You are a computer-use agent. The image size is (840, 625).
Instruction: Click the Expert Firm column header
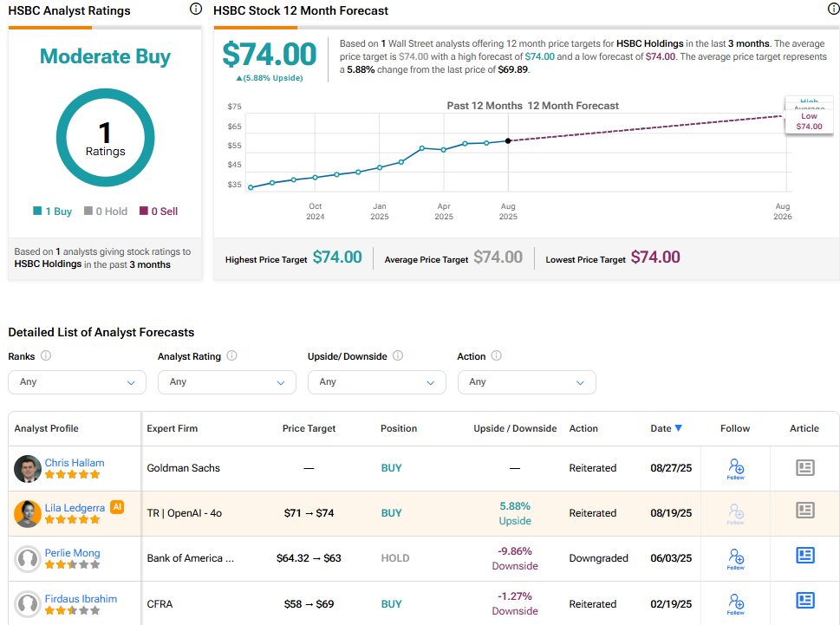[x=172, y=428]
